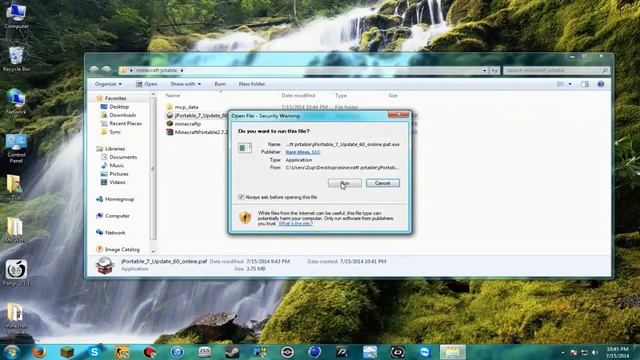This screenshot has width=640, height=360.
Task: Open Recent Places under Favorites
Action: (x=125, y=123)
